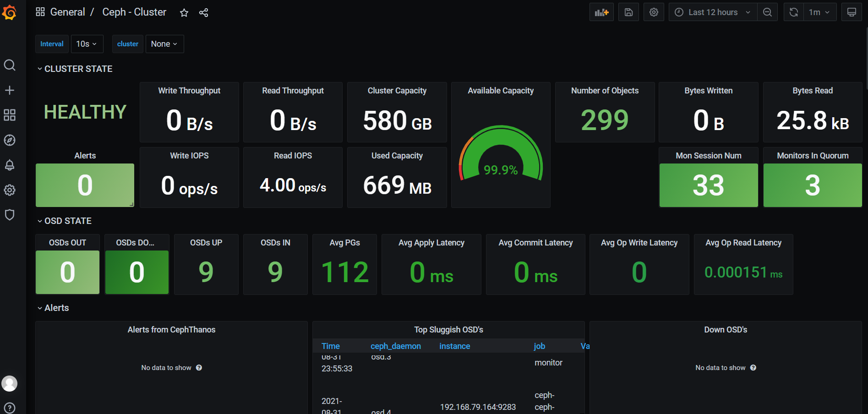This screenshot has height=414, width=868.
Task: Open the Cluster Capacity panel title menu
Action: click(397, 91)
